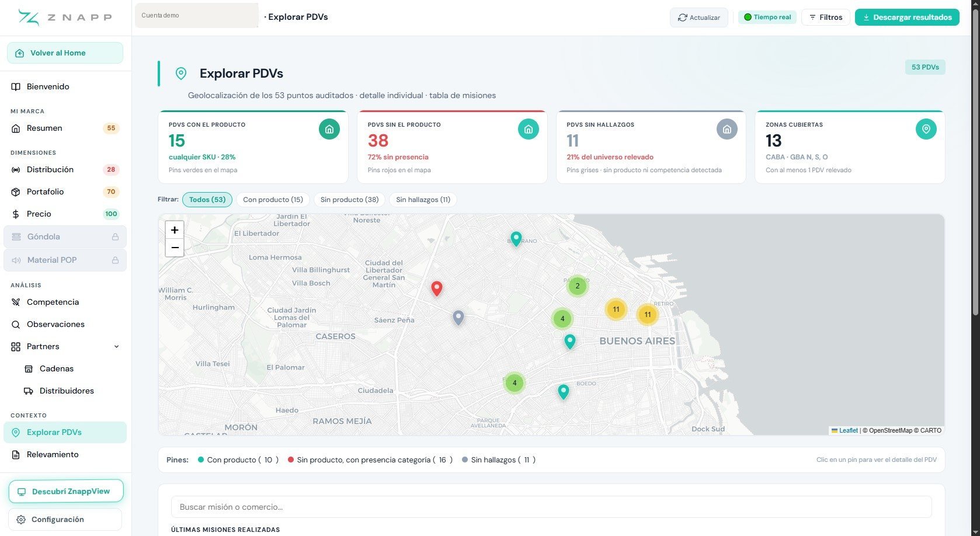Select the Sin producto (38) filter chip
Image resolution: width=980 pixels, height=536 pixels.
pos(349,200)
